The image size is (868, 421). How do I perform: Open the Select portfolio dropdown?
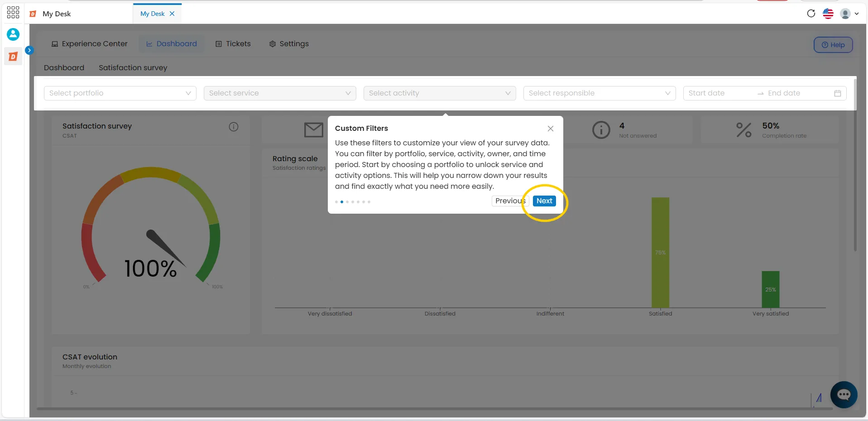click(x=120, y=93)
